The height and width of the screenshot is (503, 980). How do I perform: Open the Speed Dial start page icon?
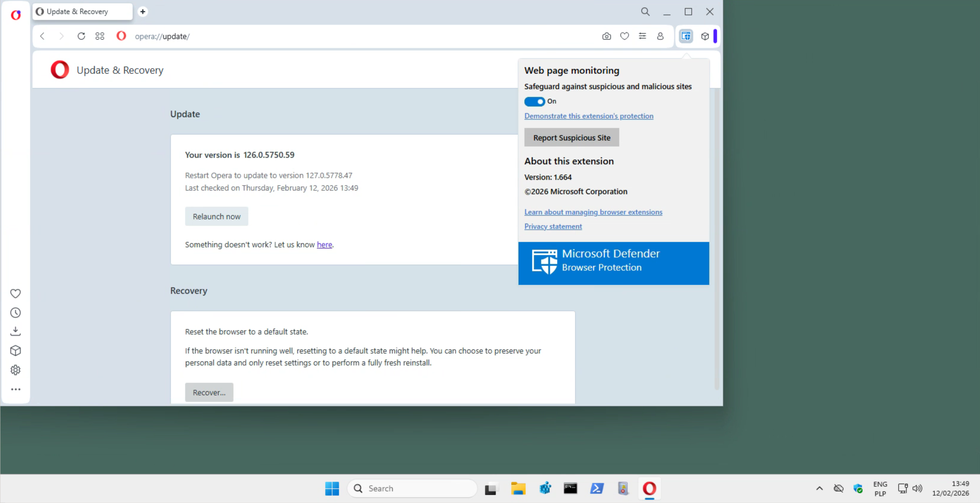click(100, 36)
